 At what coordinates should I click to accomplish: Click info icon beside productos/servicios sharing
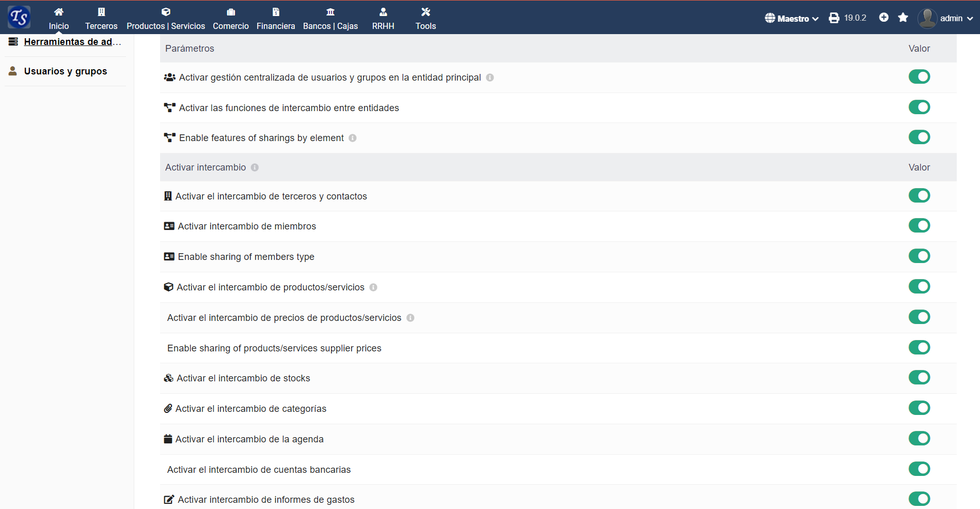coord(373,287)
